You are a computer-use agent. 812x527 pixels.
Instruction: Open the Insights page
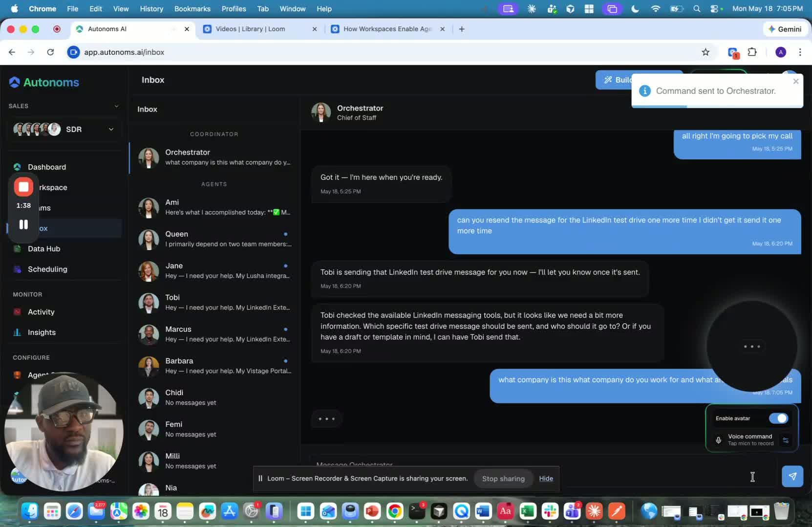tap(42, 332)
